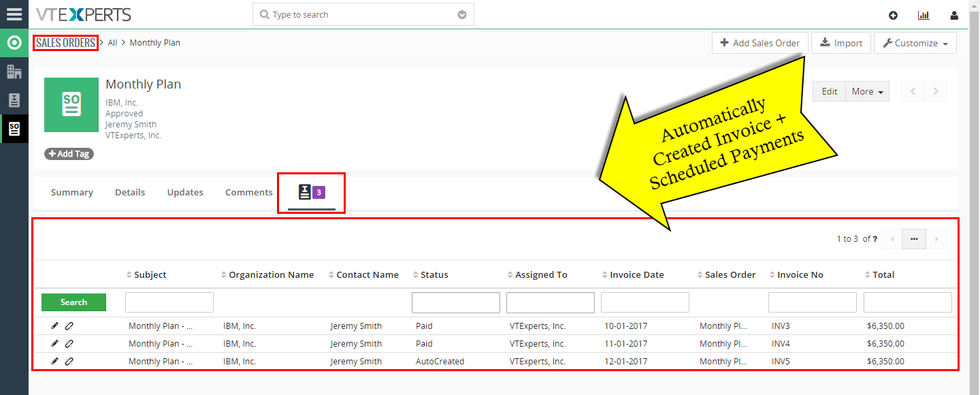Sort by Contact Name column

pyautogui.click(x=363, y=274)
